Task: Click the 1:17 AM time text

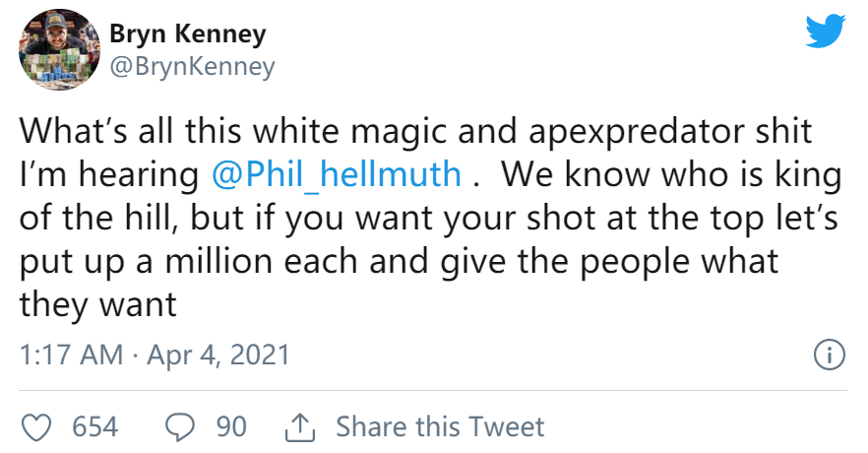Action: [72, 355]
